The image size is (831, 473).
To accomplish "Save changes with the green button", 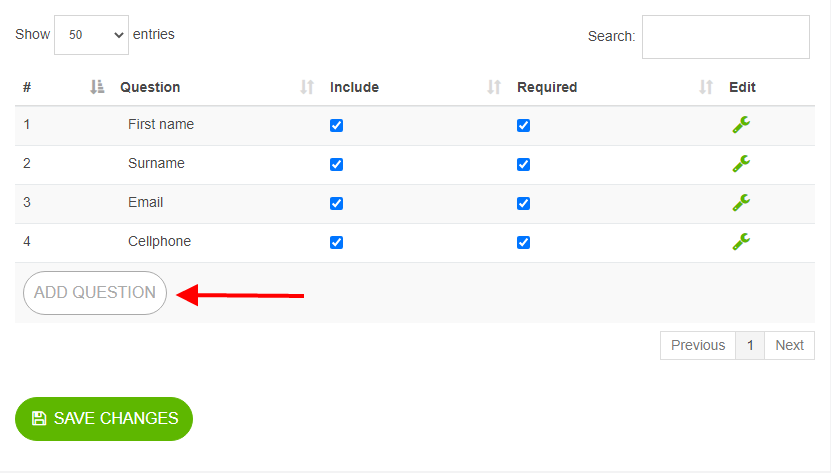I will 104,419.
